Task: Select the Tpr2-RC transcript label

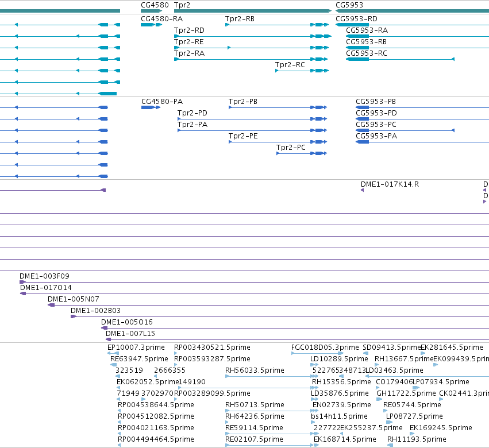Action: click(290, 65)
